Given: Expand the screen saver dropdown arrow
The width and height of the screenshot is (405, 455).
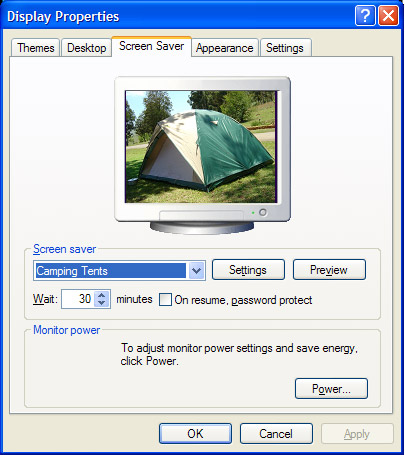Looking at the screenshot, I should (196, 270).
